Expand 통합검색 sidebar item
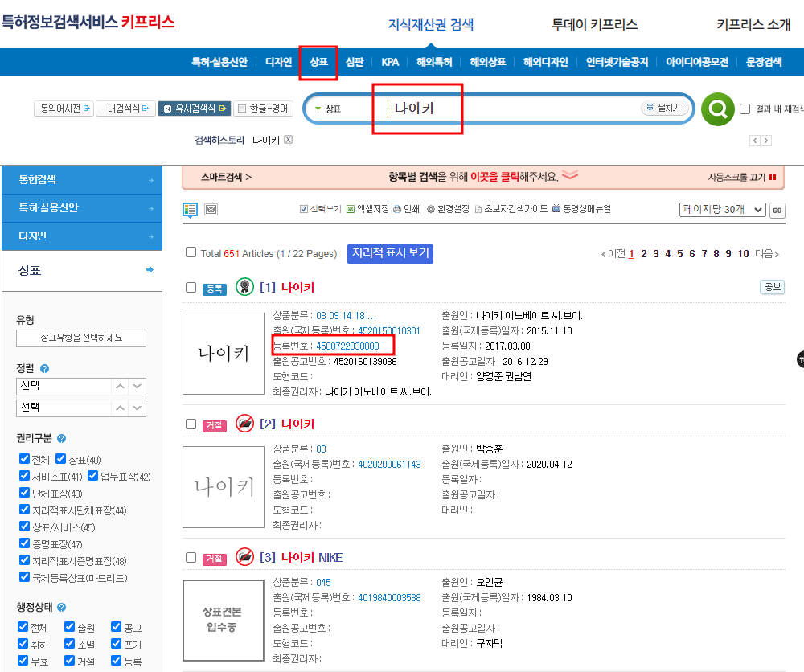 pos(82,180)
